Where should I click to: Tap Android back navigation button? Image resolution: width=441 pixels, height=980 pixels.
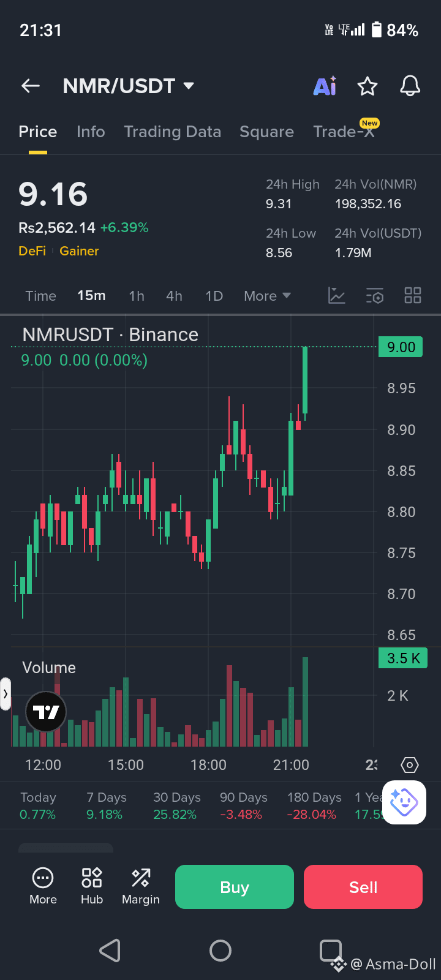point(110,951)
